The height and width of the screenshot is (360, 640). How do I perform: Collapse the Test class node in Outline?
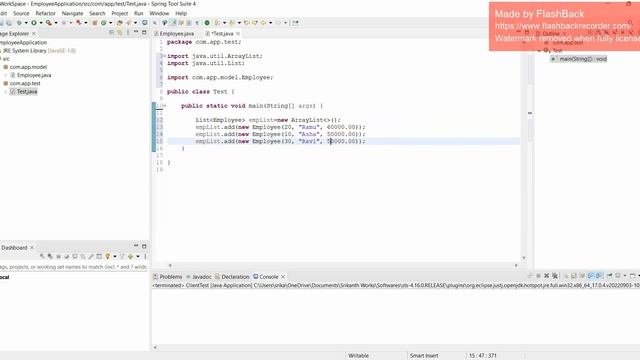coord(539,51)
